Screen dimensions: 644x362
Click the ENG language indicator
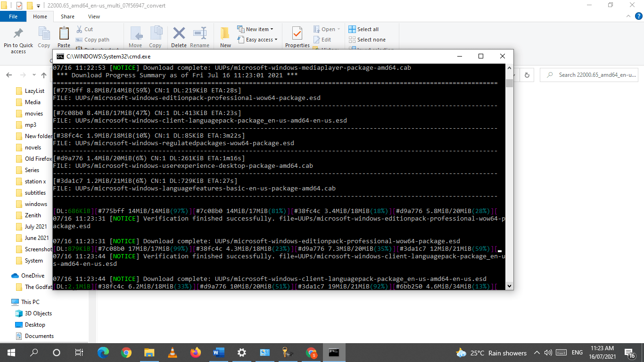tap(577, 353)
